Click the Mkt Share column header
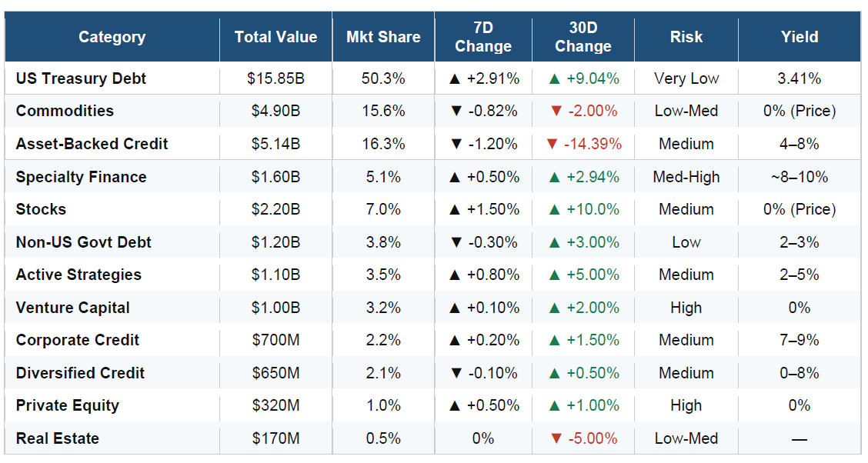 click(x=383, y=37)
